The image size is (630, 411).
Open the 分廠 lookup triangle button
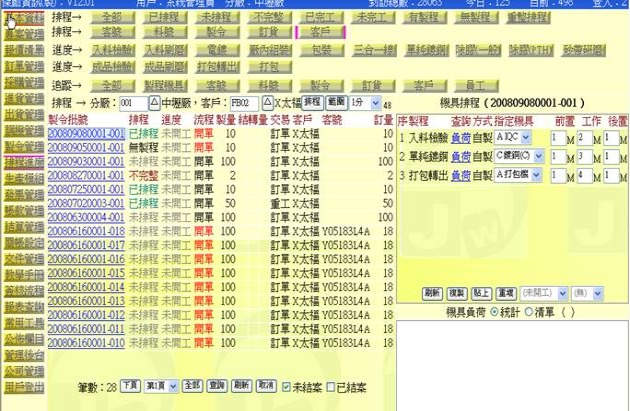153,103
